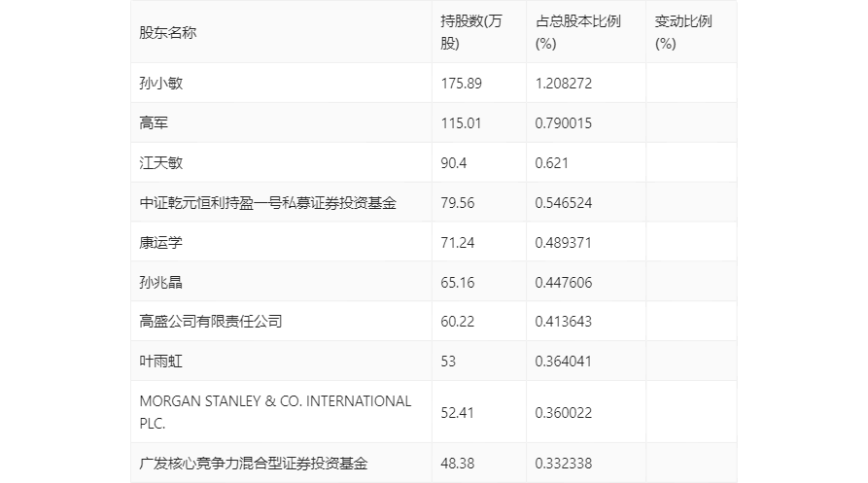Select MORGAN STANLEY & CO. INTERNATIONAL PLC.
The width and height of the screenshot is (868, 483).
(275, 412)
